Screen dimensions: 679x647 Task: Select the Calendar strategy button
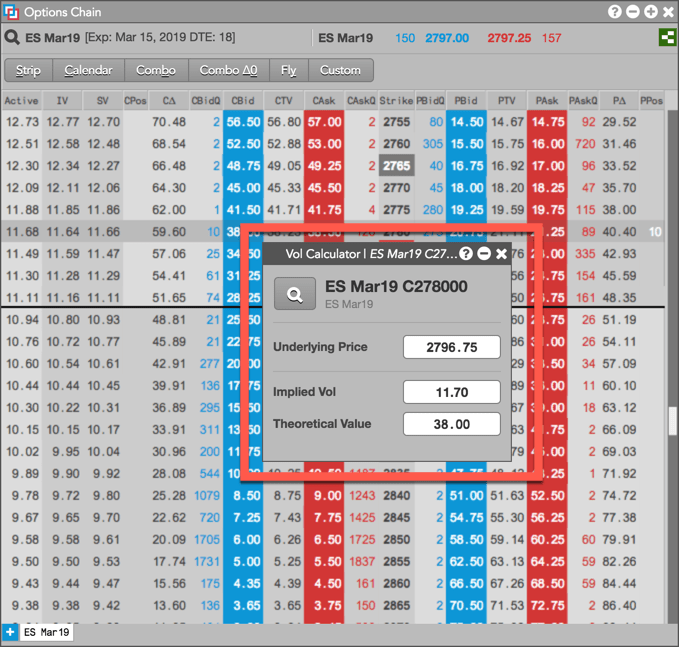point(88,70)
